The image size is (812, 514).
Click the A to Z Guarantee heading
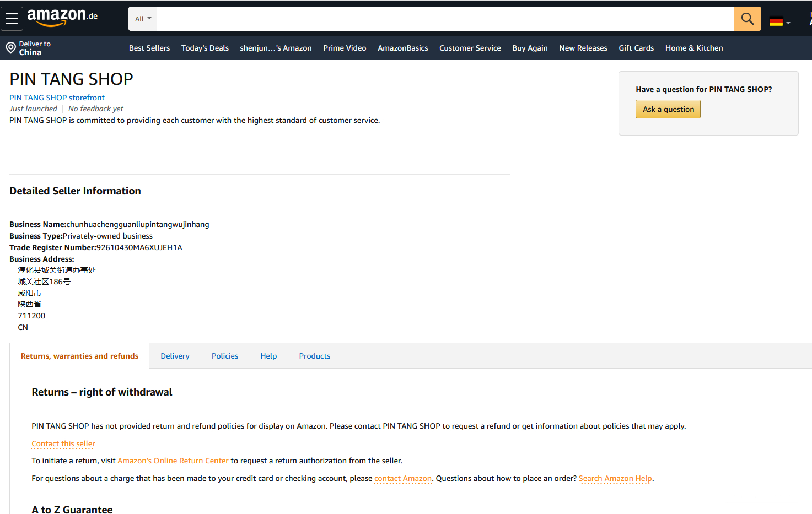click(x=72, y=510)
